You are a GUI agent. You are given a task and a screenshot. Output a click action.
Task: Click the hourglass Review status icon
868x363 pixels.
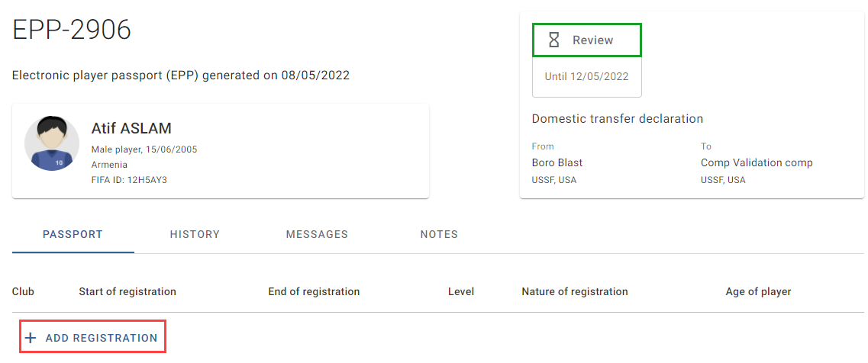pos(553,40)
